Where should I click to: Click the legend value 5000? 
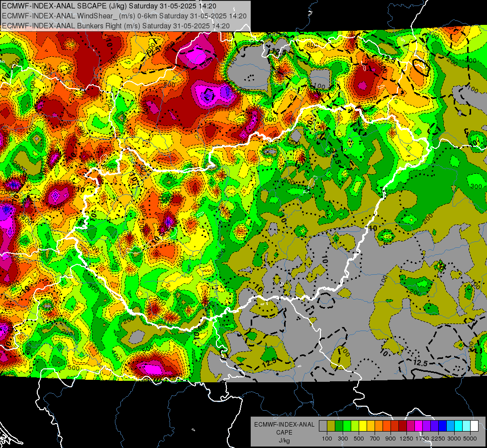click(x=471, y=439)
